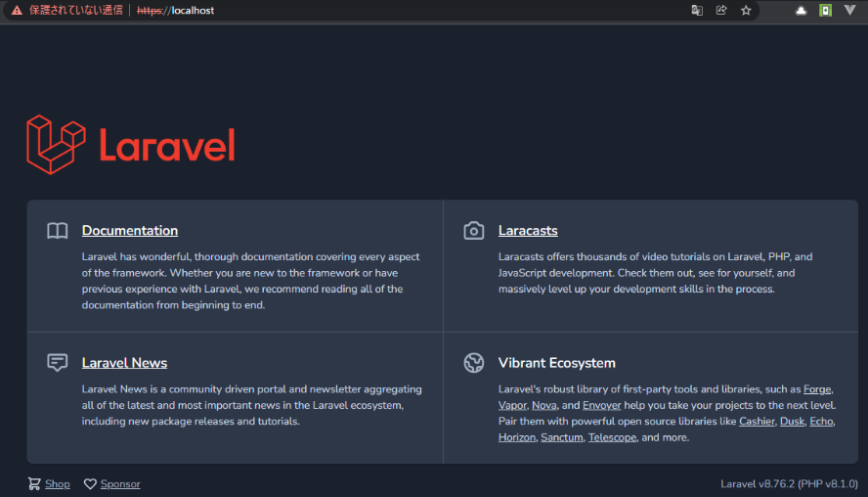The height and width of the screenshot is (497, 868).
Task: Follow the Forge link
Action: pos(817,389)
